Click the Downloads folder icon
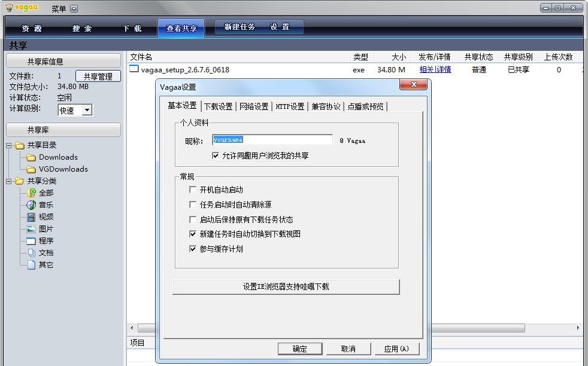Viewport: 588px width, 366px height. (x=31, y=157)
